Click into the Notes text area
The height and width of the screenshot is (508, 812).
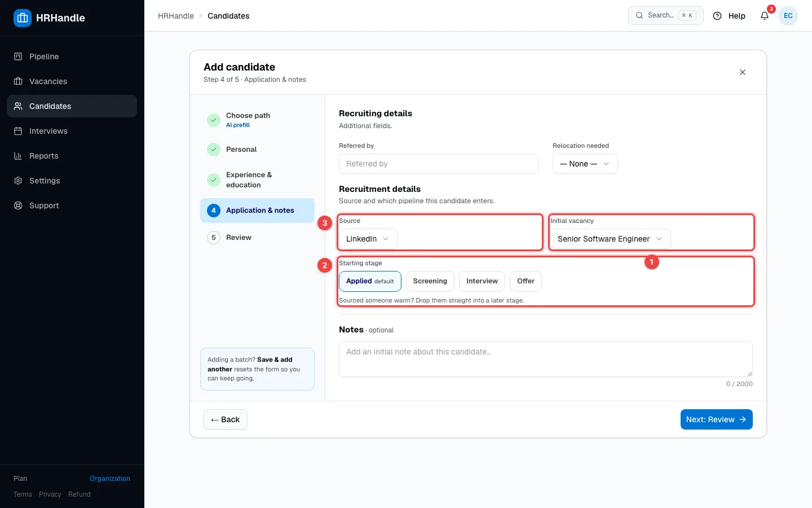(x=546, y=359)
